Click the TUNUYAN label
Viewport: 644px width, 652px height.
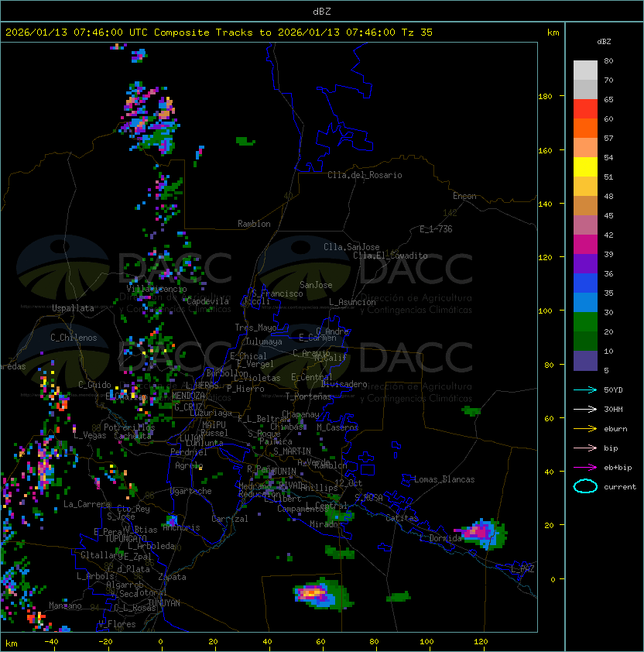tap(164, 603)
